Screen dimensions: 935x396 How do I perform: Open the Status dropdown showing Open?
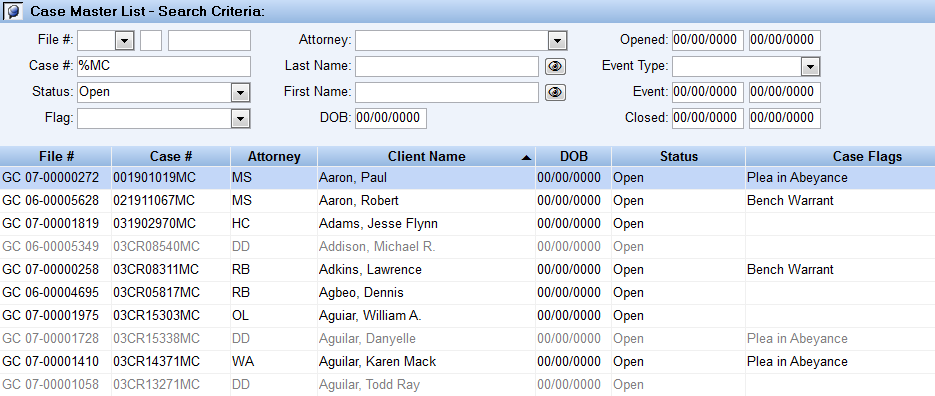pos(240,92)
